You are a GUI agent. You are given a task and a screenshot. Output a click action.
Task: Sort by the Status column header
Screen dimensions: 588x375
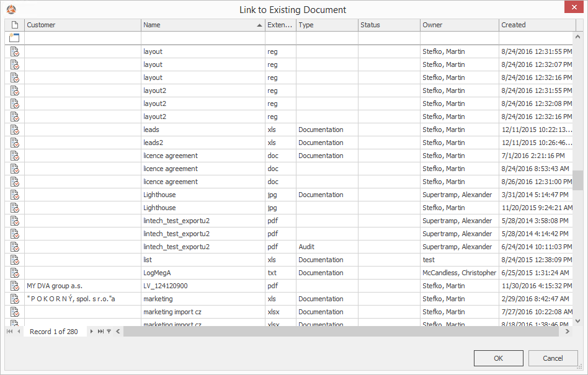[x=390, y=25]
